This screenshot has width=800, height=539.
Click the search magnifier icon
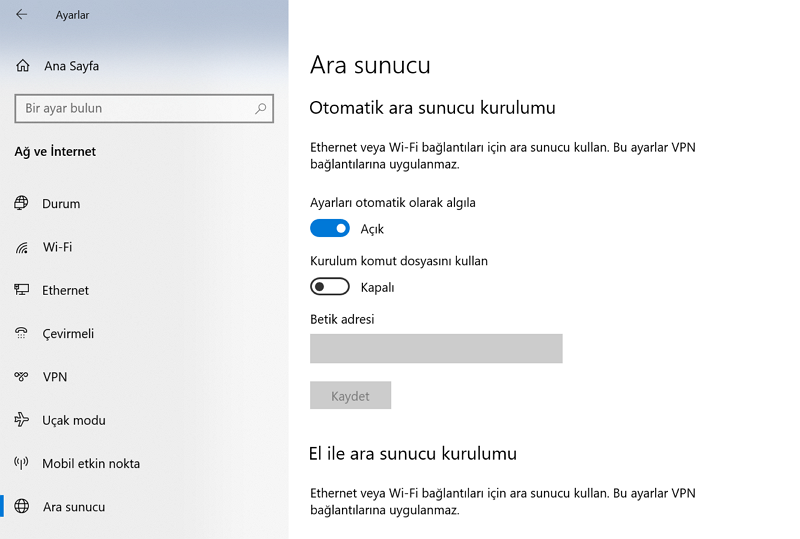[261, 108]
